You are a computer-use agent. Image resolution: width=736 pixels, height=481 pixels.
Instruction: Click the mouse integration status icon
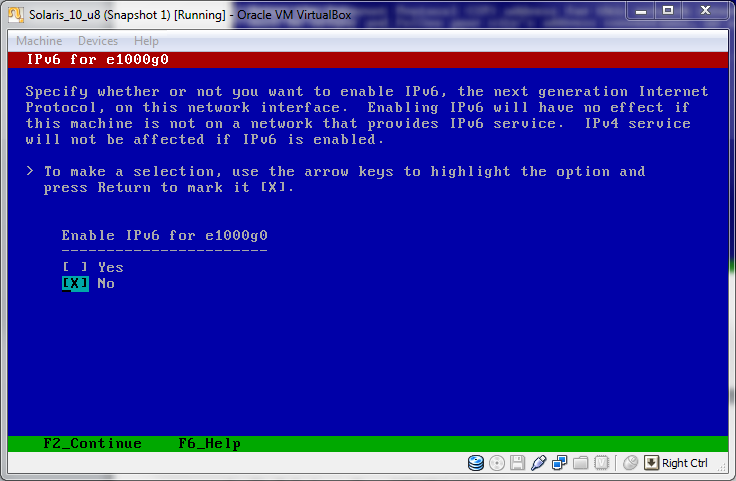click(x=630, y=463)
